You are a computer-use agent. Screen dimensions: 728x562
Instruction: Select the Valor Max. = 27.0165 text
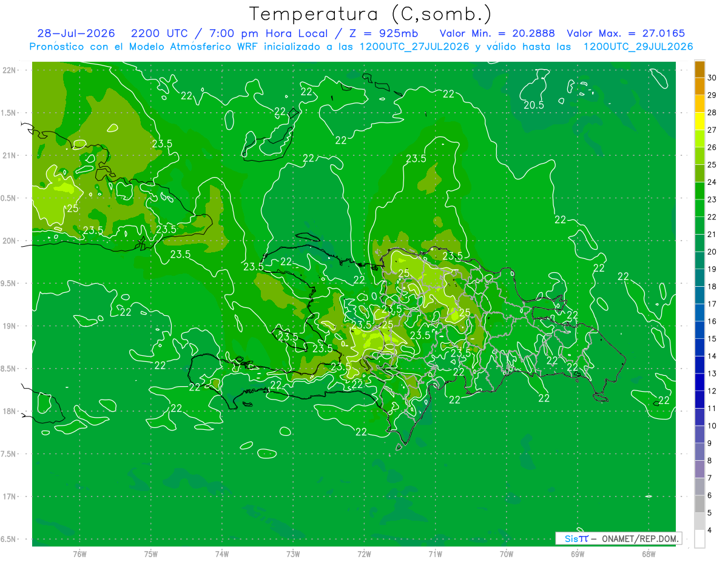(625, 33)
